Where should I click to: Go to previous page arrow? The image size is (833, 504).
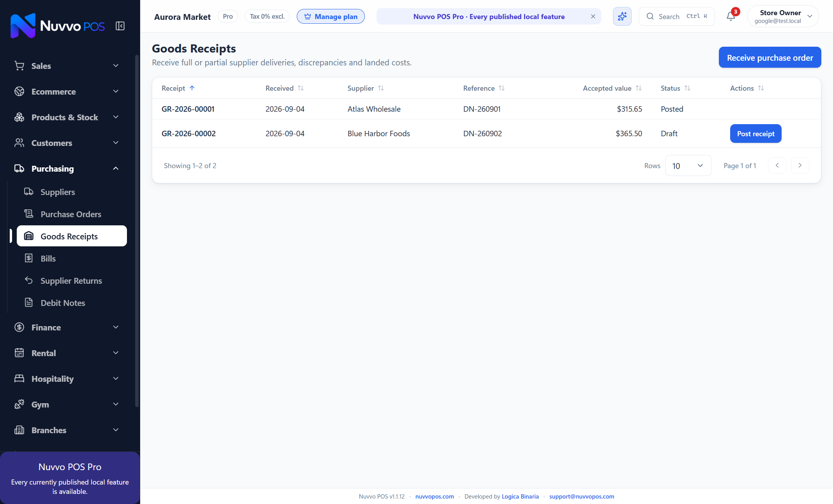pos(777,165)
